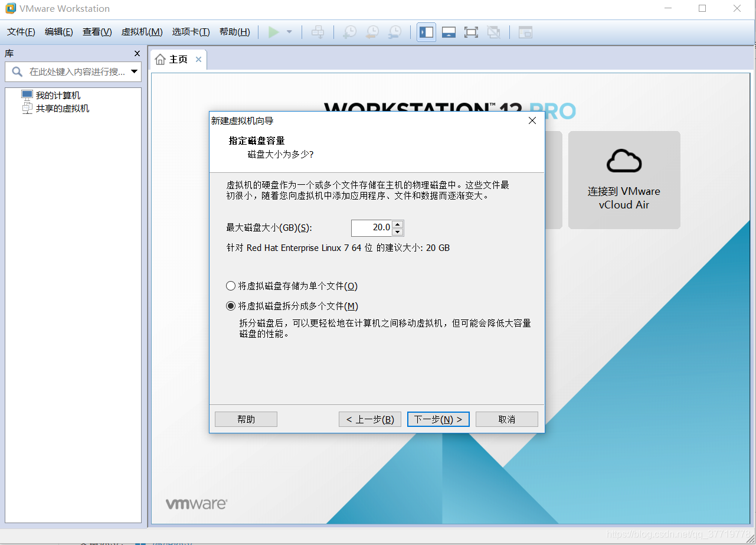The width and height of the screenshot is (756, 545).
Task: Switch to the 主页 home tab
Action: click(x=178, y=59)
